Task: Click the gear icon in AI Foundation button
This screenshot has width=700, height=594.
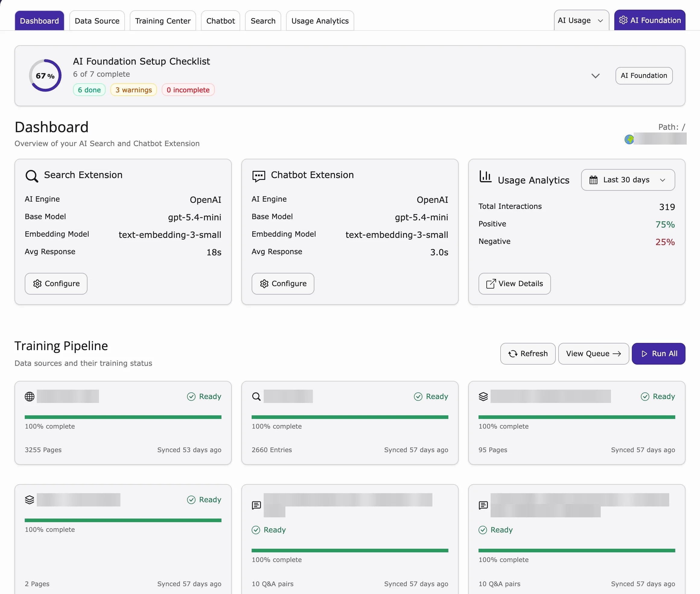Action: pyautogui.click(x=623, y=20)
